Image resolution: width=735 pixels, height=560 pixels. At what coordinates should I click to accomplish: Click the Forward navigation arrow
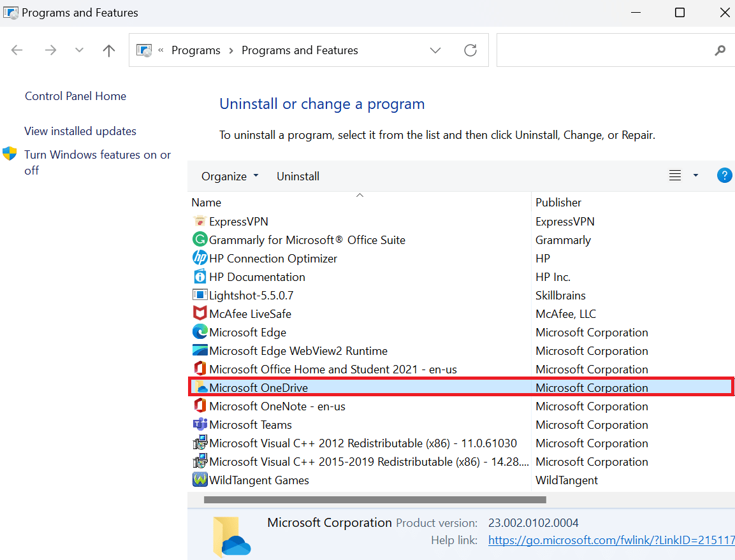pyautogui.click(x=50, y=50)
